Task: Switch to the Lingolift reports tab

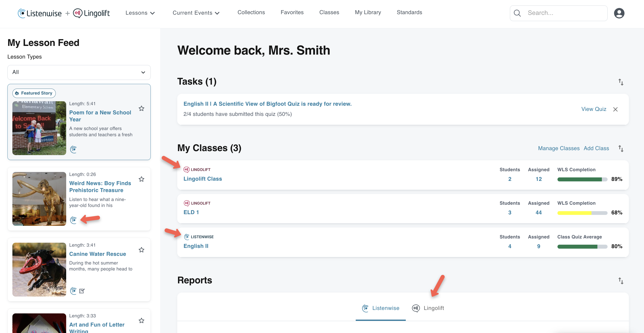Action: coord(428,308)
